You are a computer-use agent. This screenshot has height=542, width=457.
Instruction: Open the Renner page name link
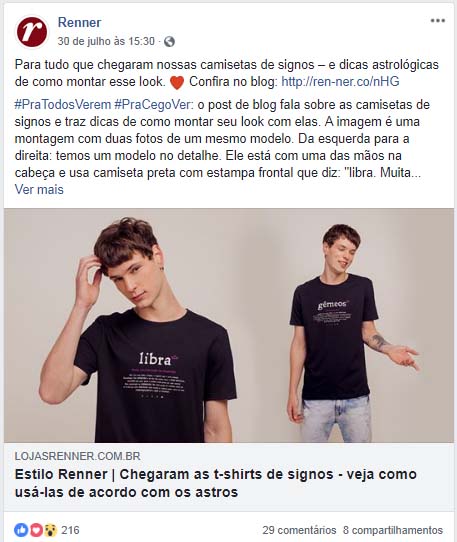(79, 22)
